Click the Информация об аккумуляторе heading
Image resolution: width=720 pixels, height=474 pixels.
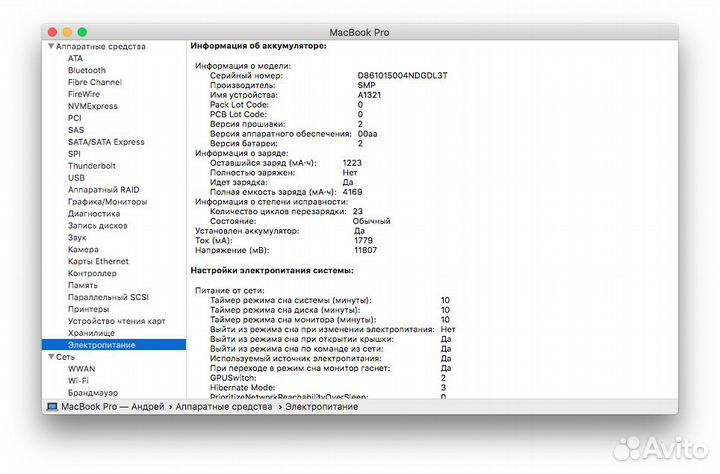pyautogui.click(x=259, y=46)
